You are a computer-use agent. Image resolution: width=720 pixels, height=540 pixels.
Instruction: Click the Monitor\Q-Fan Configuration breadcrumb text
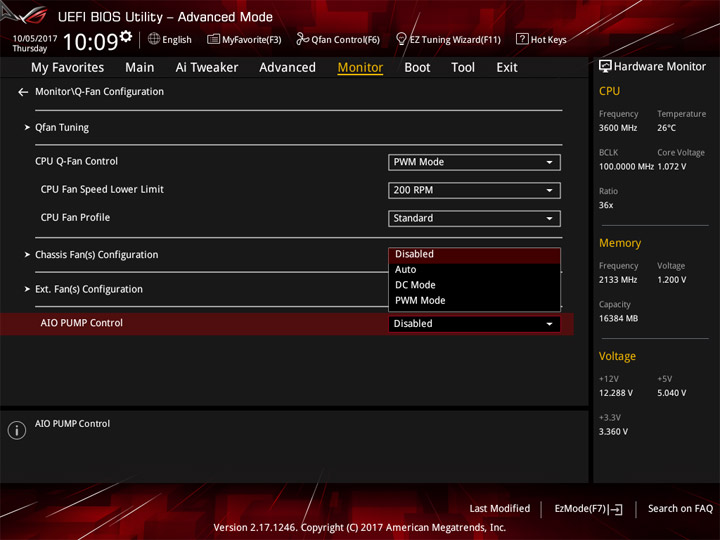[x=99, y=92]
